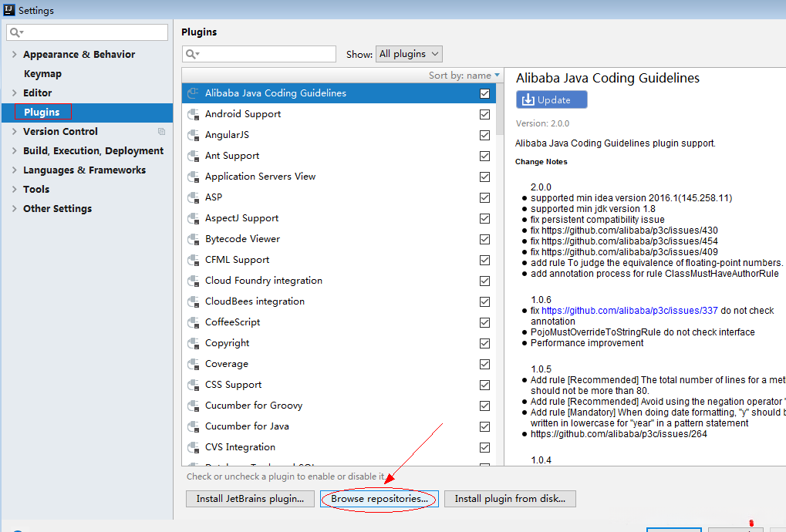Click the settings search magnifier icon
The image size is (786, 532).
click(x=16, y=32)
